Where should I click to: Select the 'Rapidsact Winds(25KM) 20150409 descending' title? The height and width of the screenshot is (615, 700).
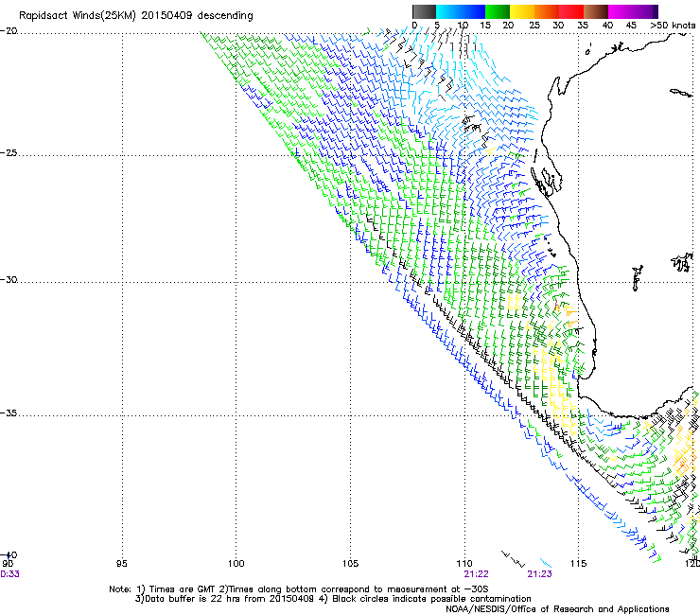[135, 16]
